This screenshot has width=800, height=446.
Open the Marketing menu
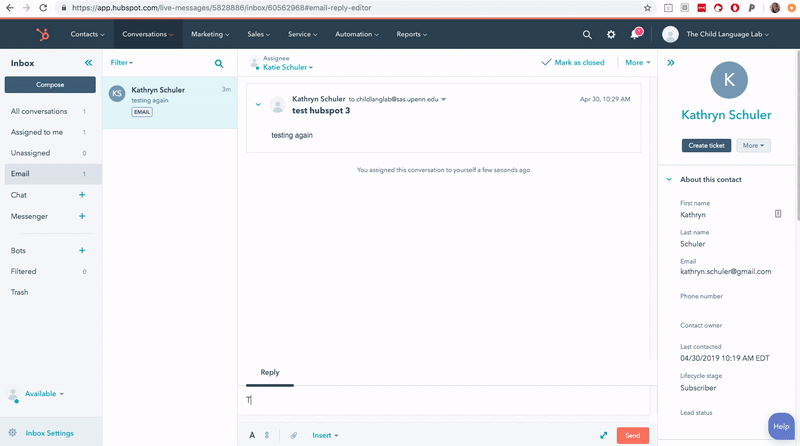tap(210, 34)
